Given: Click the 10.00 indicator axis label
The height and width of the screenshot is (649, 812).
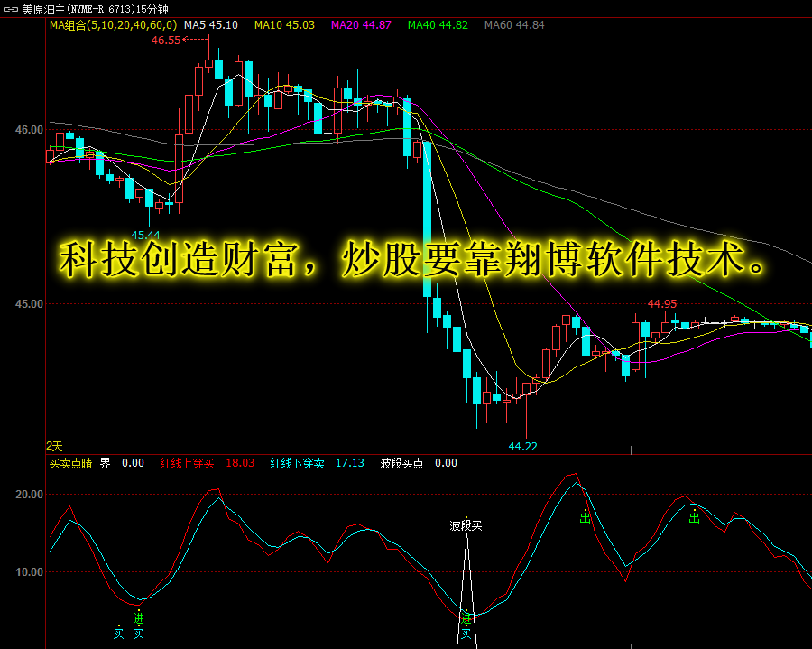Looking at the screenshot, I should [x=29, y=572].
